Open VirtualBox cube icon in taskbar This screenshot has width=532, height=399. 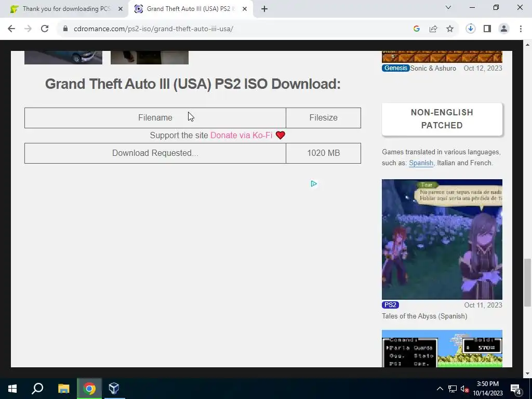click(x=114, y=389)
